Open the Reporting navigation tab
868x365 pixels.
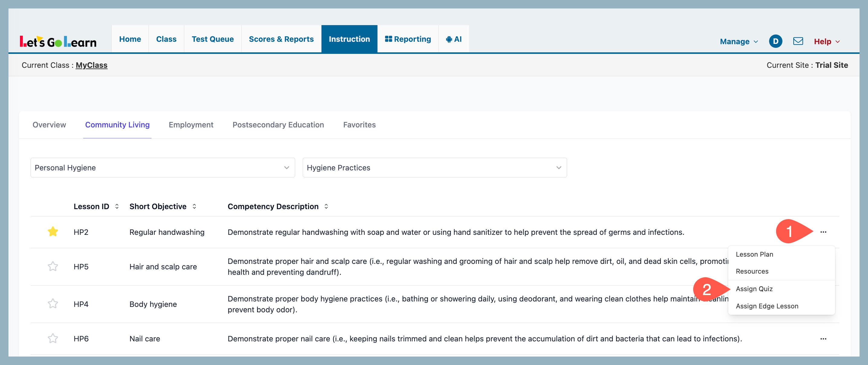tap(408, 39)
